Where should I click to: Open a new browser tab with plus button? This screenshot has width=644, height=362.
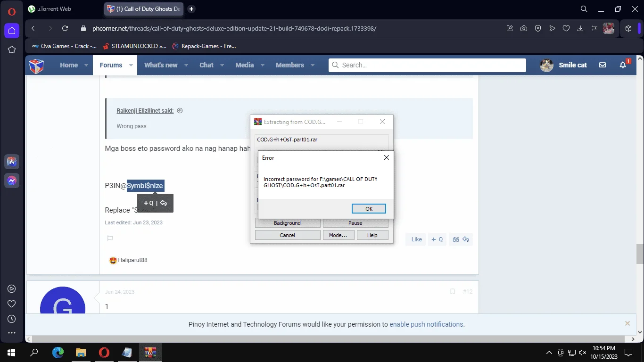191,9
